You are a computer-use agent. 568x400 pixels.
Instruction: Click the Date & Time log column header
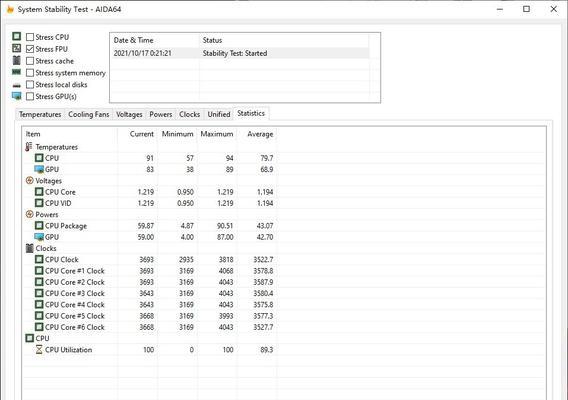pos(155,40)
